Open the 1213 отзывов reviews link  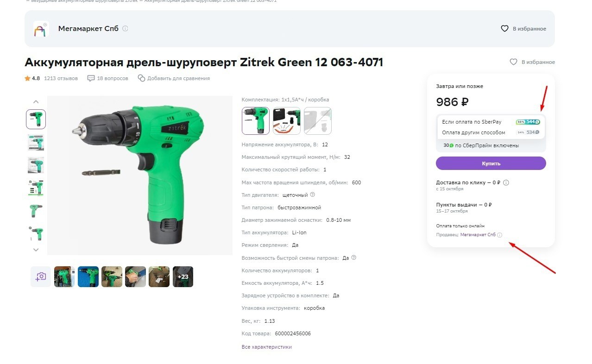(x=61, y=78)
